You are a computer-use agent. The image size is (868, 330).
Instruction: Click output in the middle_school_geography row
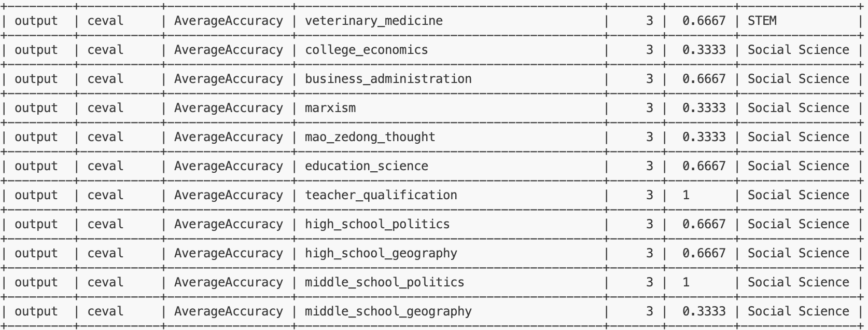tap(36, 311)
